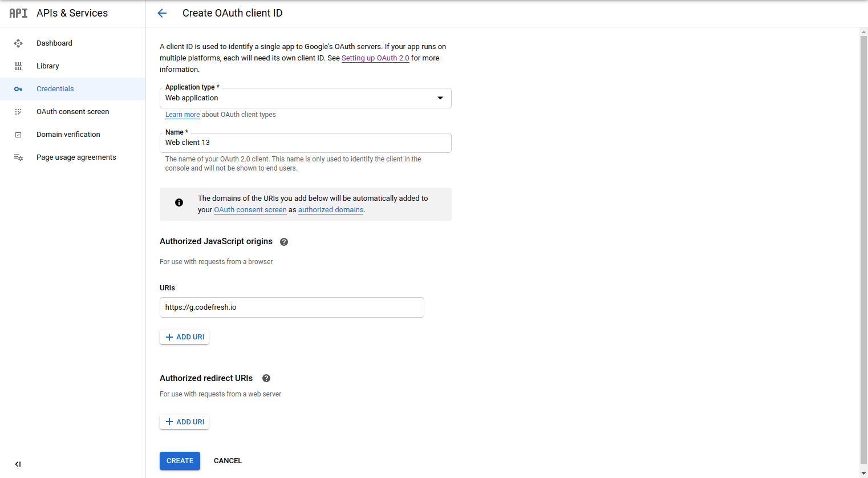
Task: Click the Library icon in sidebar
Action: (18, 66)
